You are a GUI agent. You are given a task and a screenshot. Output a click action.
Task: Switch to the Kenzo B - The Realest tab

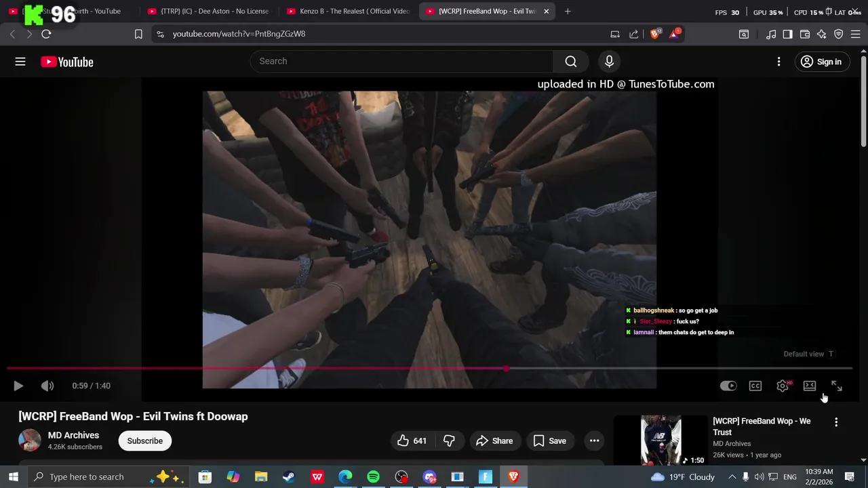(x=349, y=11)
